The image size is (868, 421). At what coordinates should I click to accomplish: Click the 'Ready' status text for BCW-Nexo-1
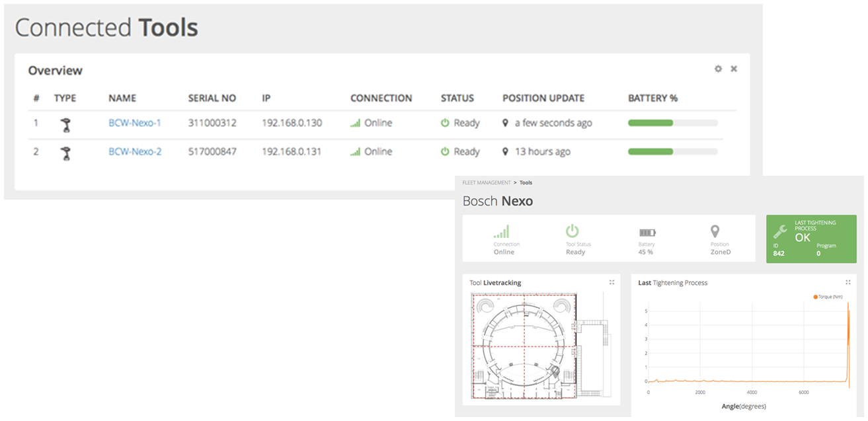pyautogui.click(x=467, y=123)
